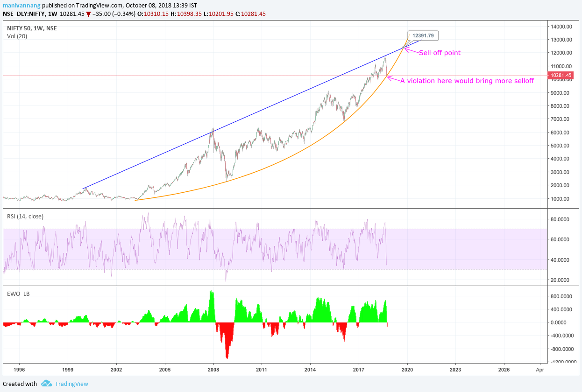Select the EWO_LB indicator label
The image size is (582, 392).
coord(18,294)
